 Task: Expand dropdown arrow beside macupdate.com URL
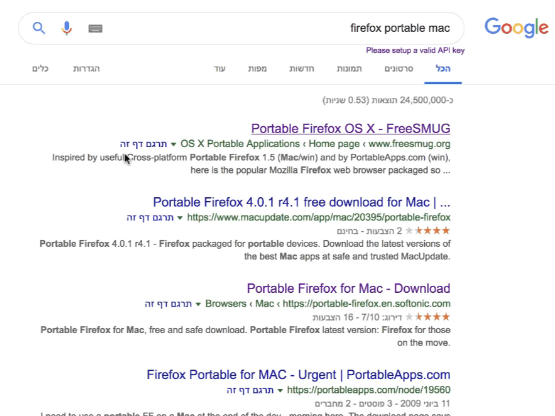pos(180,218)
